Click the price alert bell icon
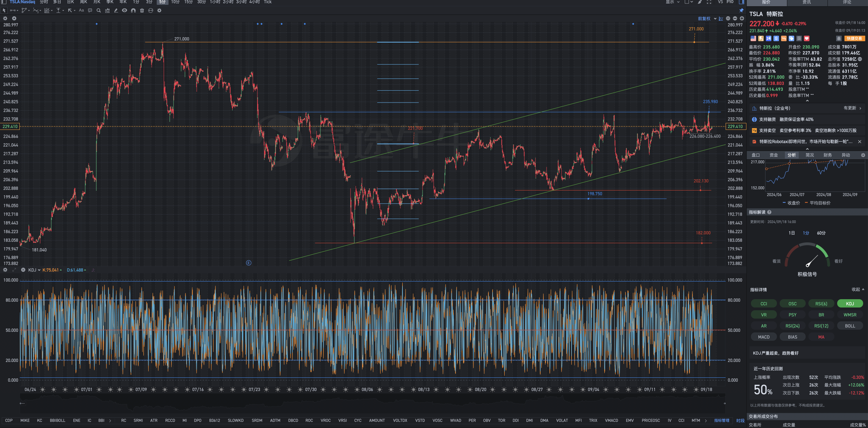868x428 pixels. [x=839, y=38]
